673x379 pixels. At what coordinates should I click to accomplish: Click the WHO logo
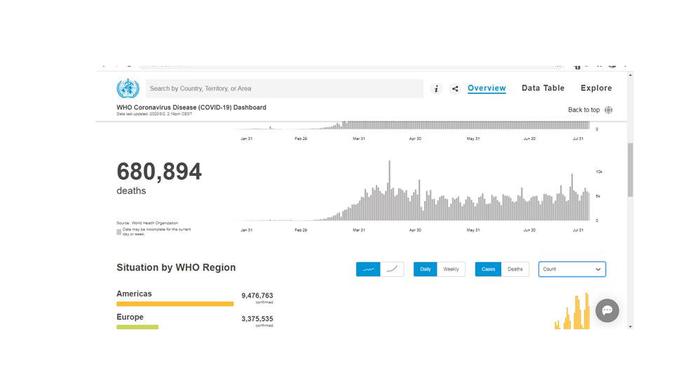(x=128, y=88)
